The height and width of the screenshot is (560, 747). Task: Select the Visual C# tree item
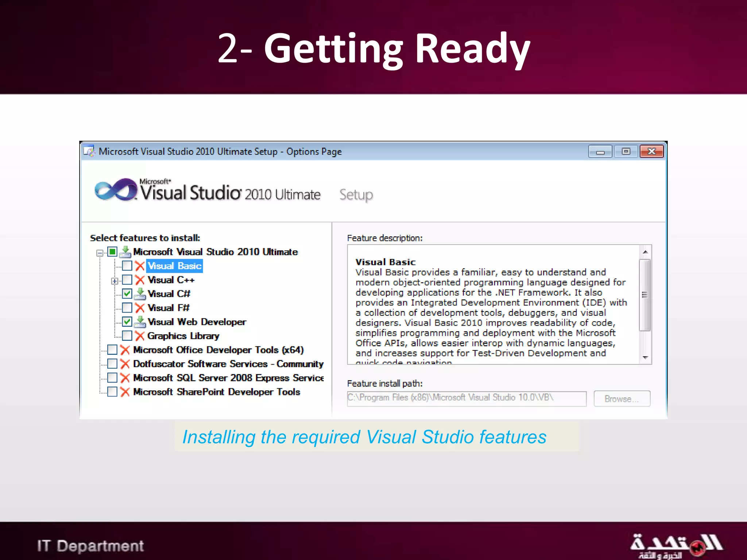point(169,294)
